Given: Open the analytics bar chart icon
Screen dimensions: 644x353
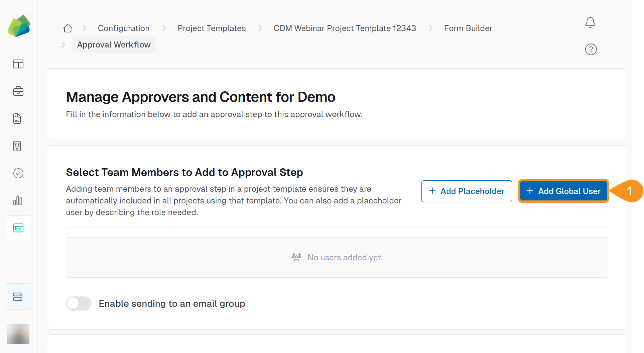Looking at the screenshot, I should point(18,201).
